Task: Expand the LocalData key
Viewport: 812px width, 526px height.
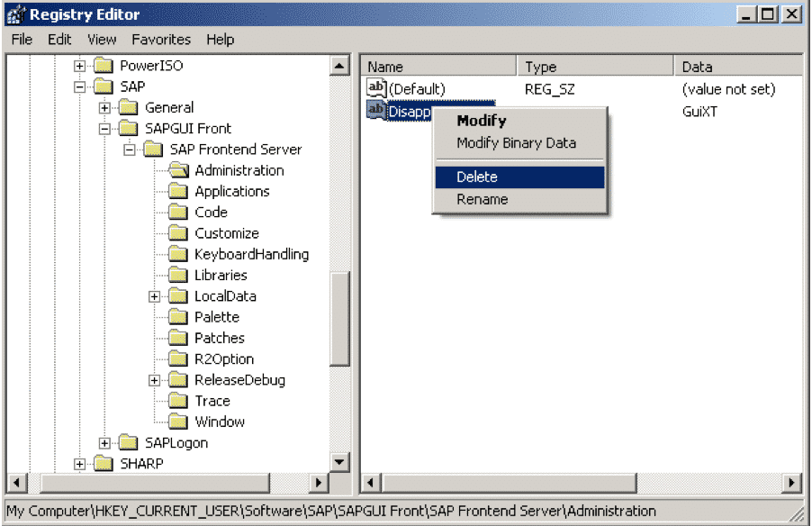Action: (x=154, y=296)
